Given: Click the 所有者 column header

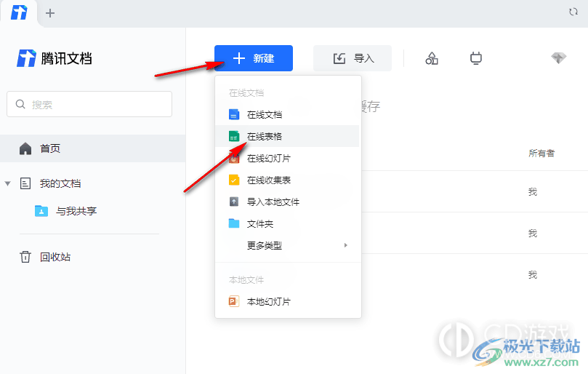Looking at the screenshot, I should pyautogui.click(x=541, y=153).
